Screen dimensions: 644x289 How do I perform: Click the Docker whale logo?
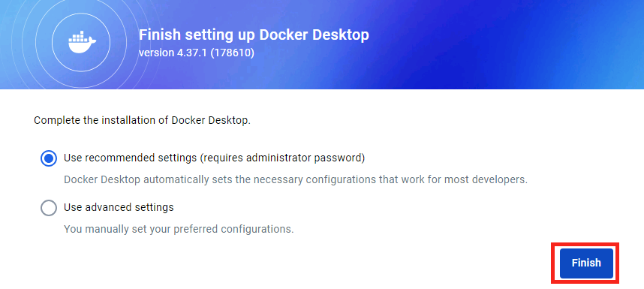(81, 42)
